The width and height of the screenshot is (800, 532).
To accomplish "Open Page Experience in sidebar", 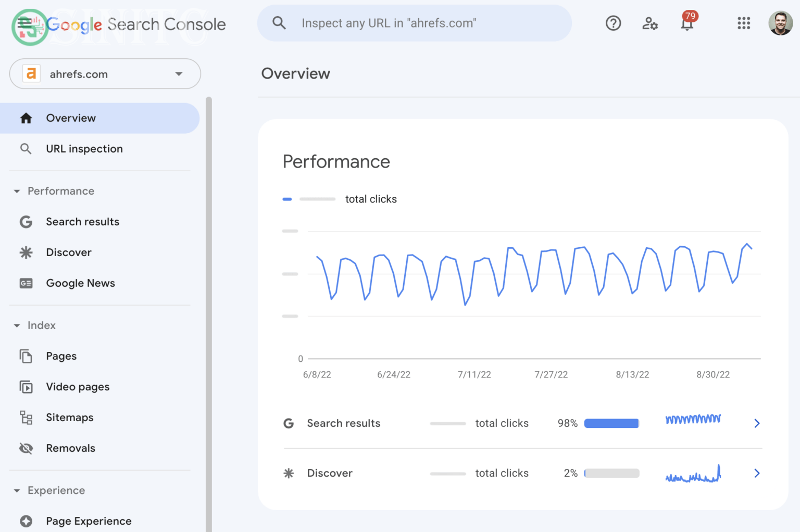I will tap(99, 521).
